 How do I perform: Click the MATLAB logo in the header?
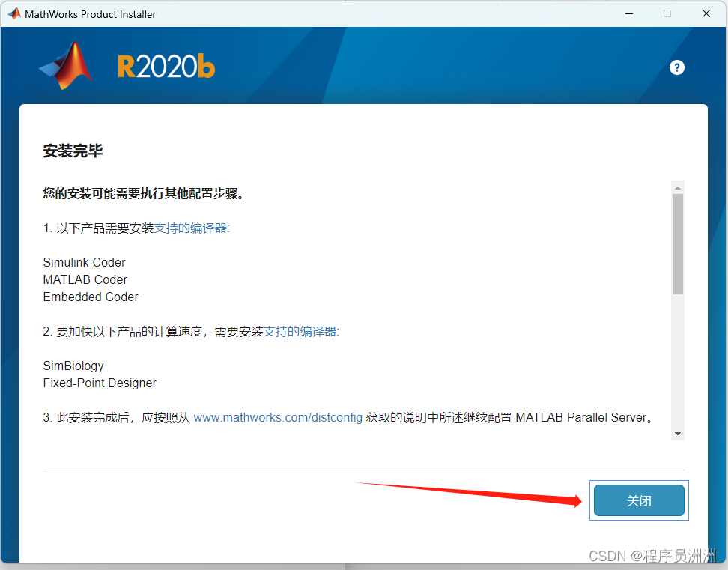pyautogui.click(x=66, y=65)
